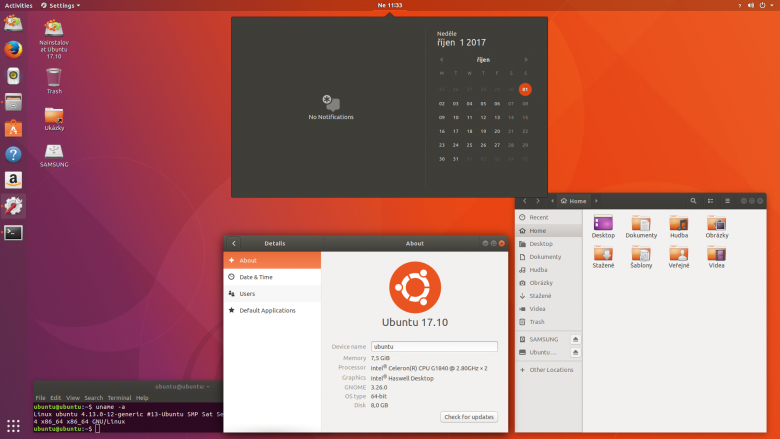Screen dimensions: 780x439
Task: Select Default Applications in Details
Action: pos(272,310)
